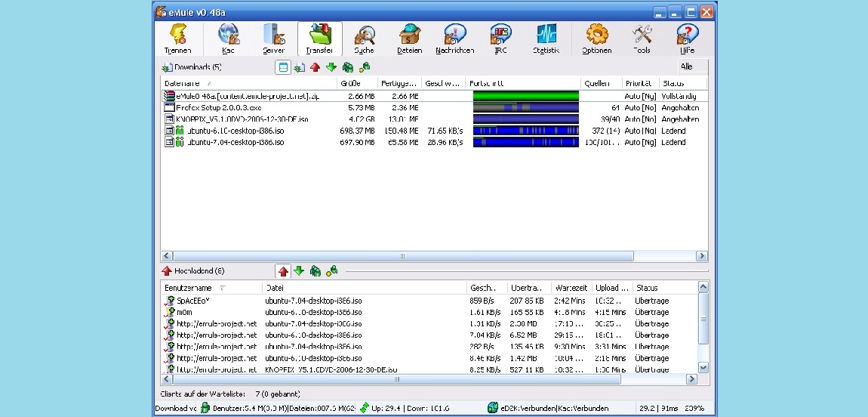The image size is (868, 417).
Task: Click the red upload arrow icon in Hochladend bar
Action: 284,271
